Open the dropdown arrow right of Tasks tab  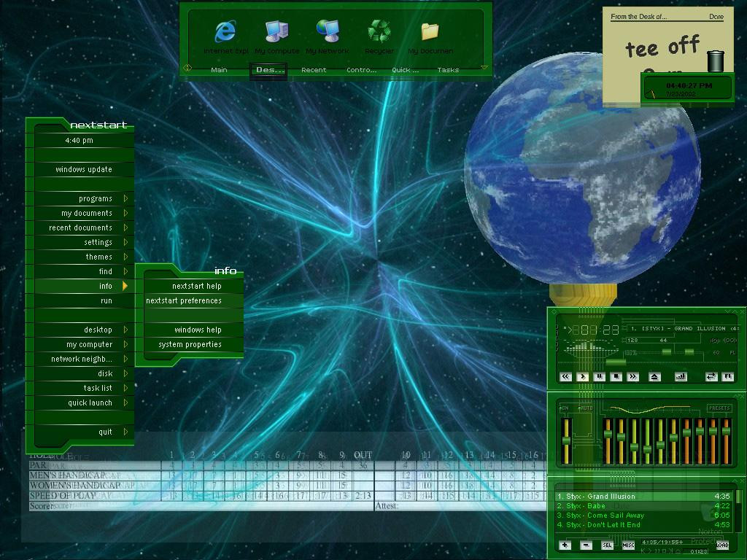(484, 68)
